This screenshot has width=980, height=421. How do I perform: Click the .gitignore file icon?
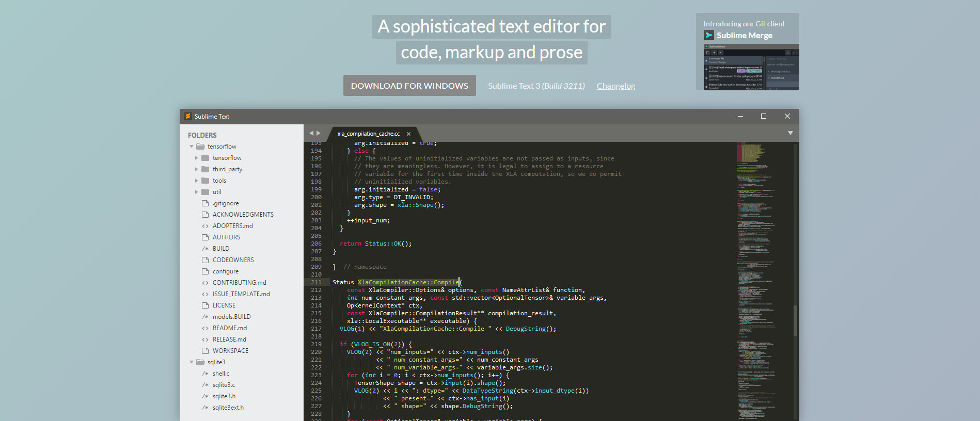pyautogui.click(x=205, y=203)
